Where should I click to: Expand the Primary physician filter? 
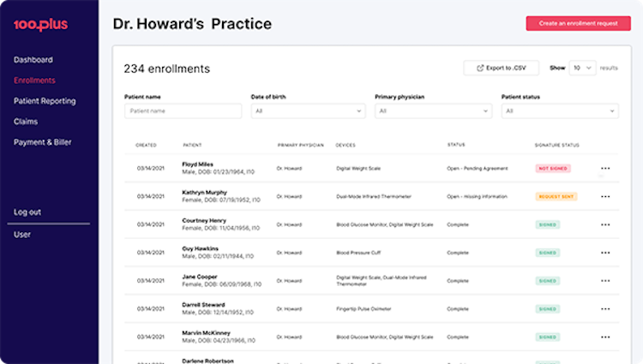[x=433, y=111]
